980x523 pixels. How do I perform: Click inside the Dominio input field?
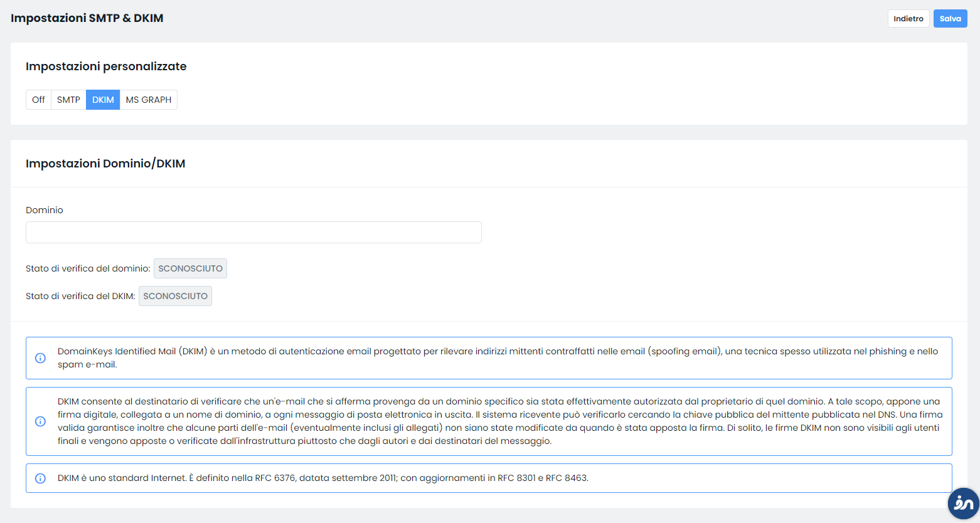(253, 232)
